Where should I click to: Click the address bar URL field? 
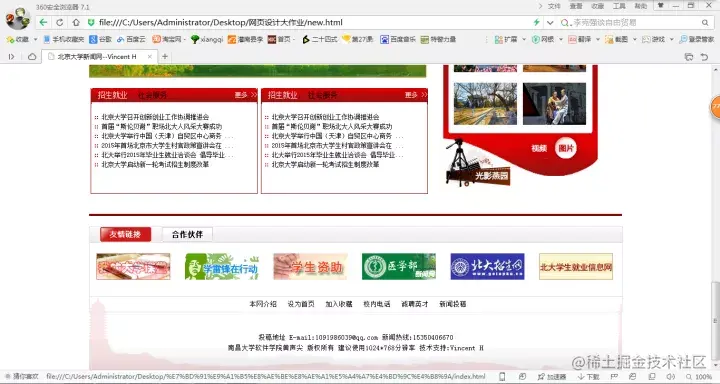pos(312,22)
